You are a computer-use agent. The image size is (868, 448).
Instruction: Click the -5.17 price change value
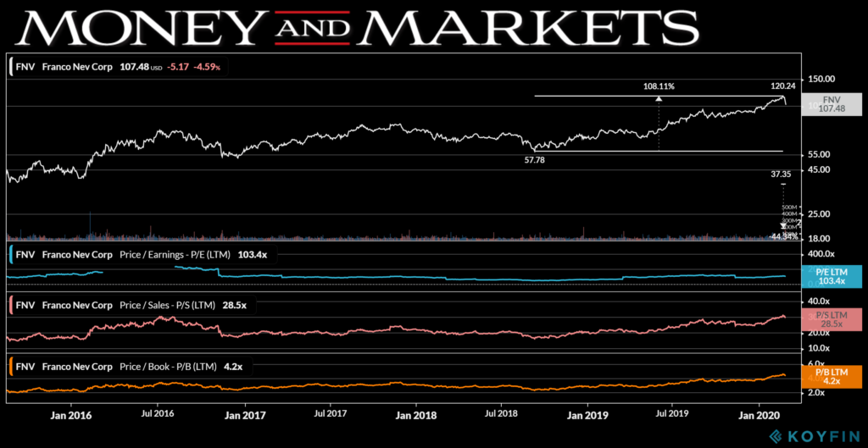click(x=179, y=67)
